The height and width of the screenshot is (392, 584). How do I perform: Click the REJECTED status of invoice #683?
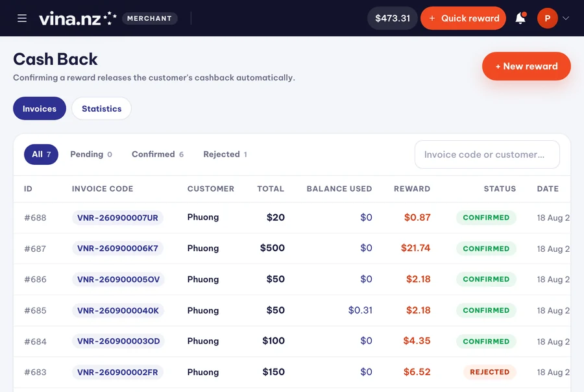click(x=490, y=372)
